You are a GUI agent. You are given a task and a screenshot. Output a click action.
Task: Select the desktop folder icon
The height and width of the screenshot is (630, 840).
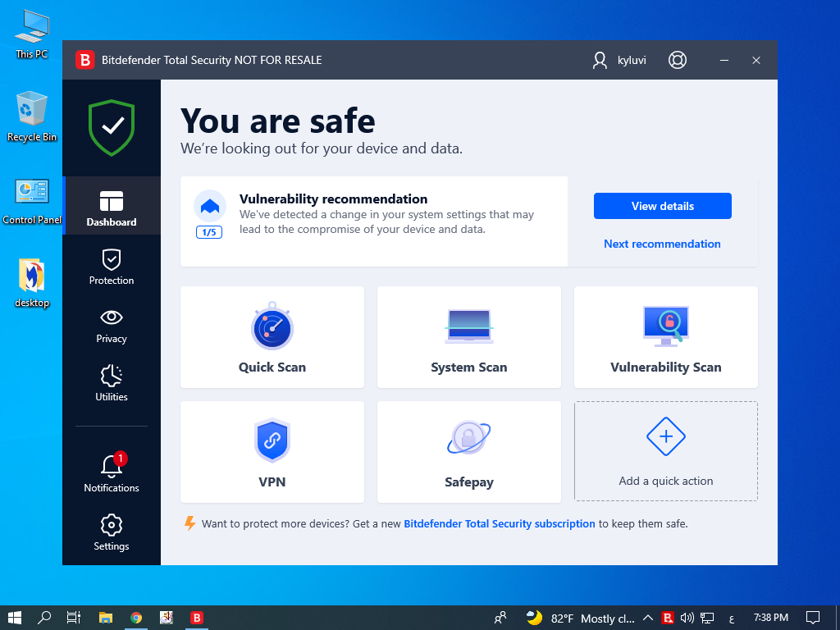tap(32, 283)
